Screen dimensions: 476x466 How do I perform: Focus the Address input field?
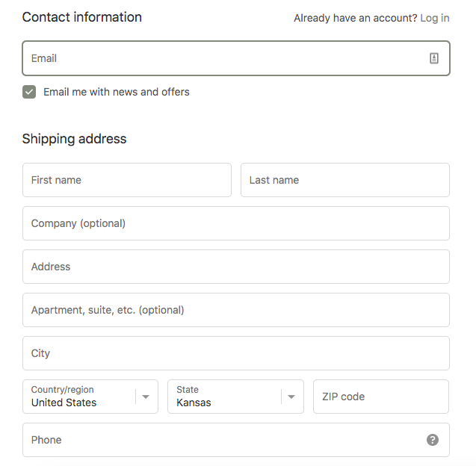click(236, 267)
